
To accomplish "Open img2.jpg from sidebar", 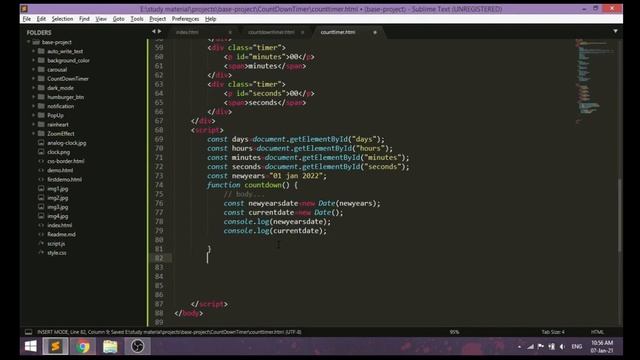I will tap(58, 198).
